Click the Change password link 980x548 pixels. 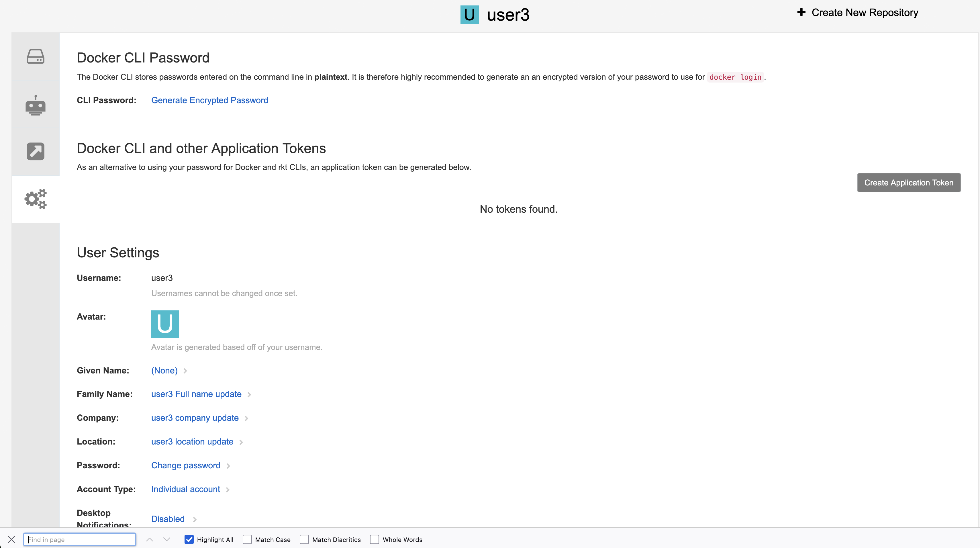pyautogui.click(x=186, y=465)
